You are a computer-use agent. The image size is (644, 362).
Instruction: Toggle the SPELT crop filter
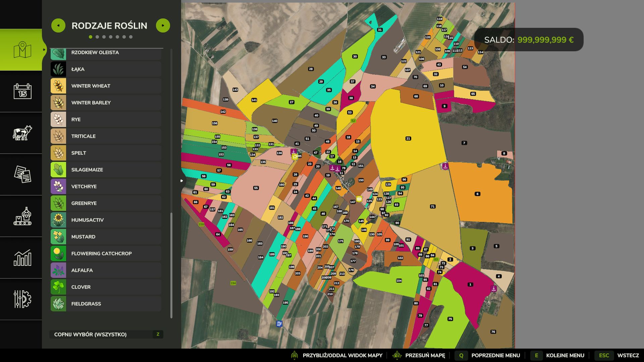pyautogui.click(x=106, y=153)
